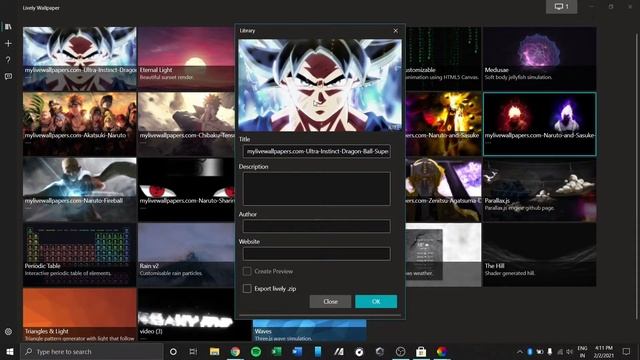Select the Triangles & Light wallpaper tile

(80, 315)
